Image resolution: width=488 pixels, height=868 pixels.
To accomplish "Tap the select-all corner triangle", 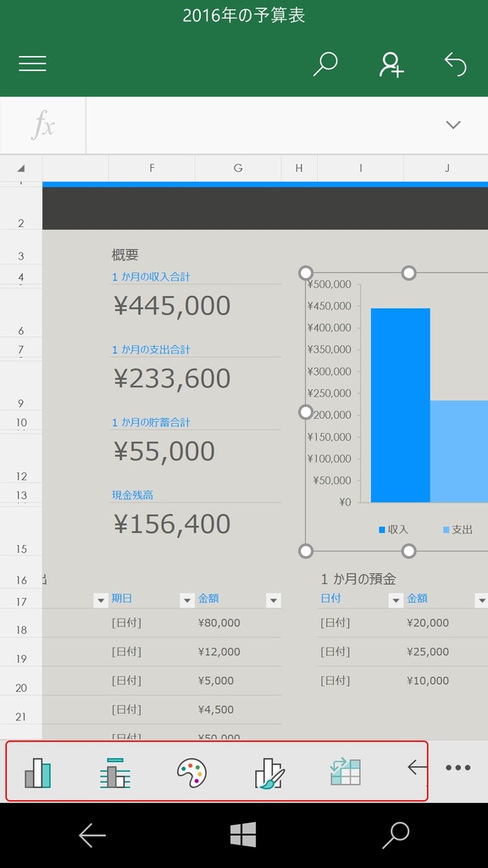I will [21, 169].
